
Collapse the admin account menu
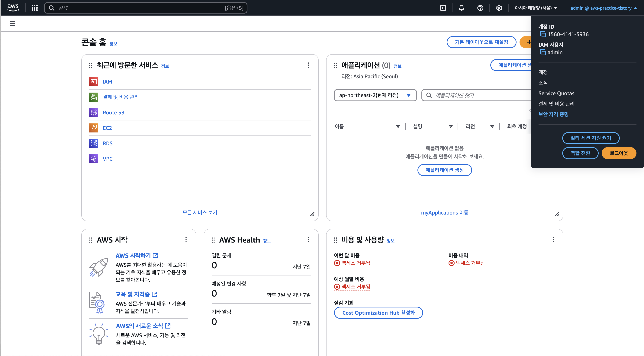603,8
